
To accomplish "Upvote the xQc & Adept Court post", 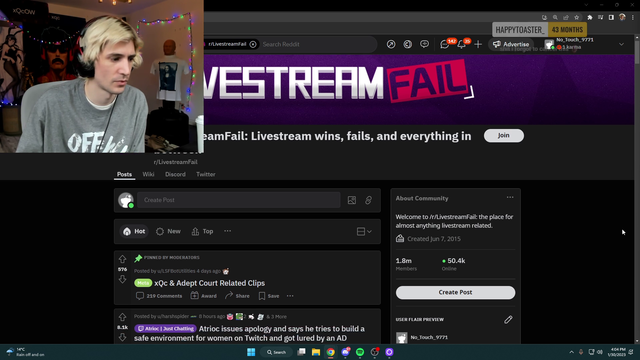I will coord(122,259).
